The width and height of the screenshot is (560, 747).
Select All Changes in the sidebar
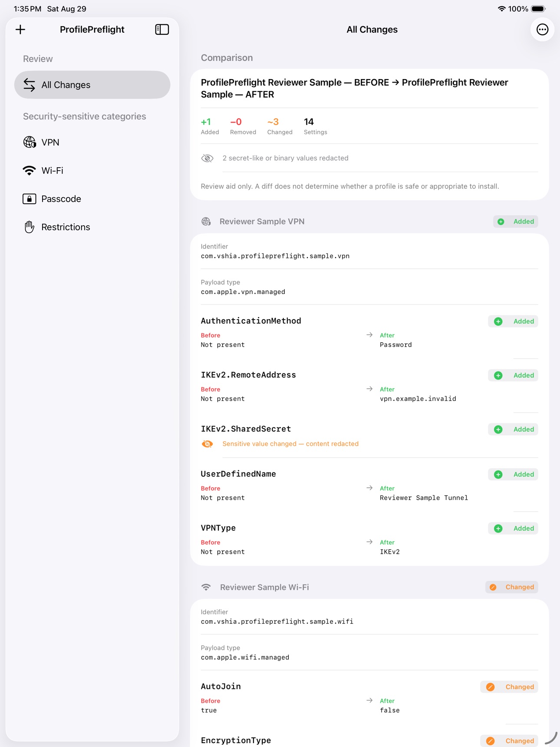pos(92,85)
